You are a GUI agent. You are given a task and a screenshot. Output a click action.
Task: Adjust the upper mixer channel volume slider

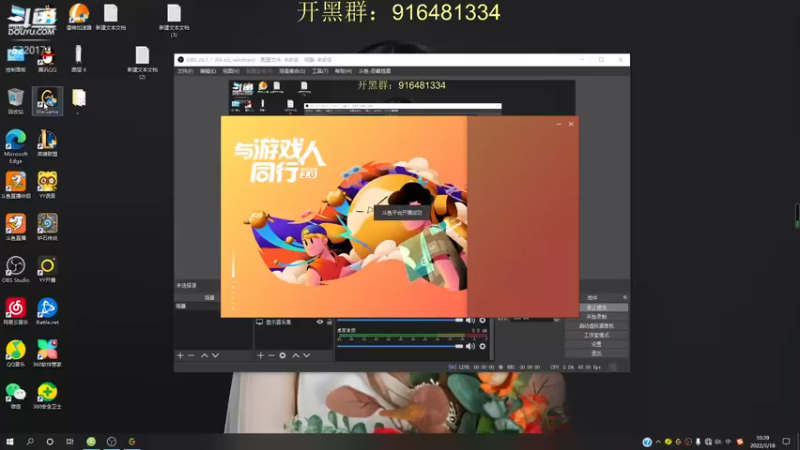400,320
